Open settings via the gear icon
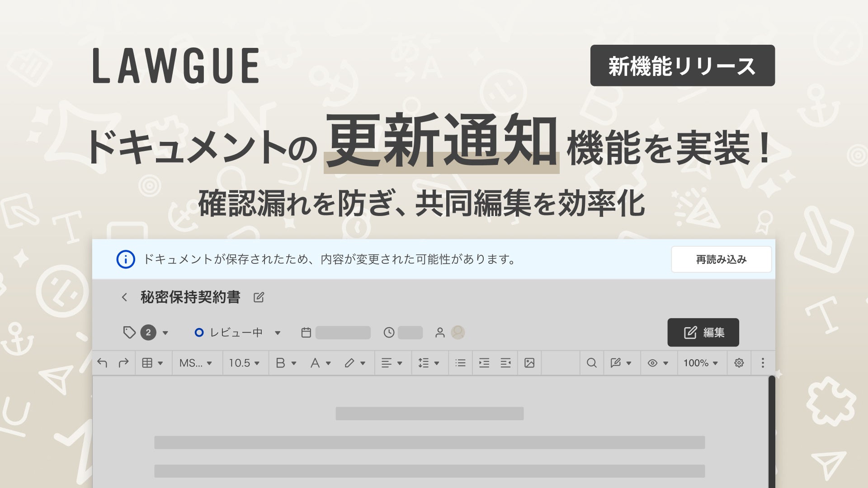The width and height of the screenshot is (868, 488). (739, 363)
